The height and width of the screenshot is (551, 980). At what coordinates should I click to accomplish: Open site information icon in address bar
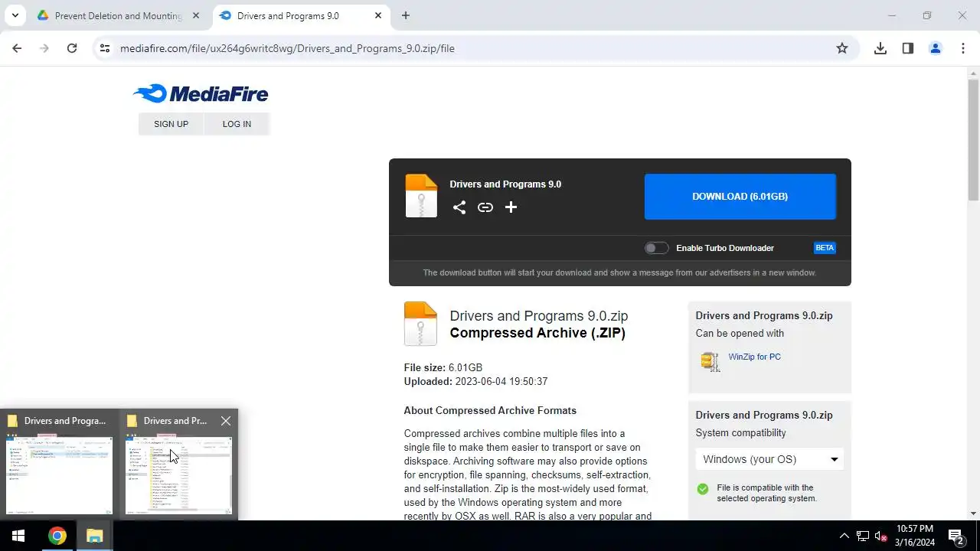tap(105, 48)
